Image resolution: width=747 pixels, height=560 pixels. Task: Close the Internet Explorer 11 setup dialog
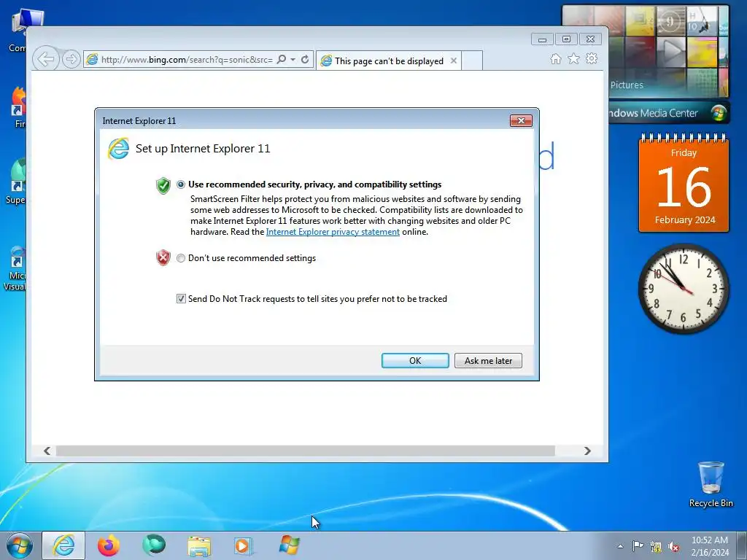point(521,121)
